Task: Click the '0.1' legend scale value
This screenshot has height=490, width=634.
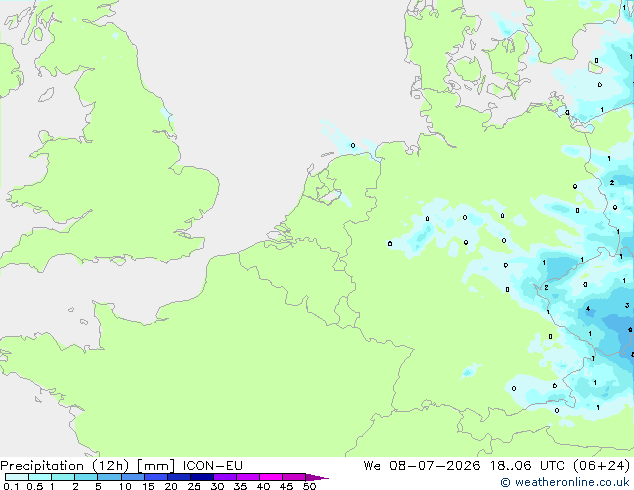Action: coord(11,486)
